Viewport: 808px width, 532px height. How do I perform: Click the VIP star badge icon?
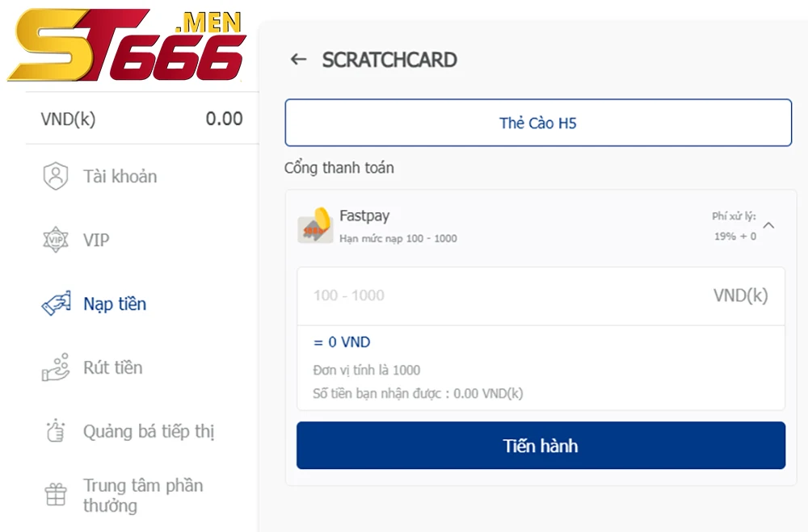pyautogui.click(x=56, y=240)
